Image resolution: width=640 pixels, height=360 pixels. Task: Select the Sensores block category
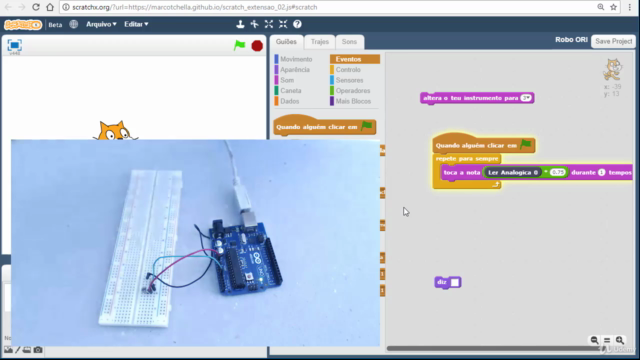point(349,80)
